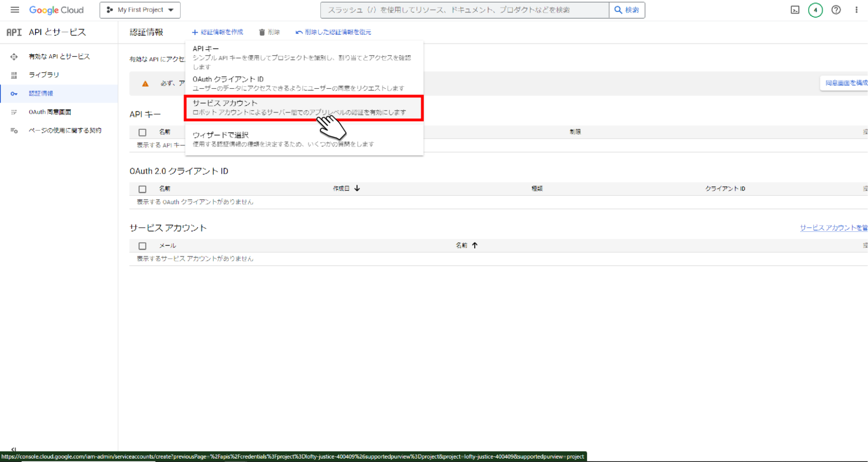
Task: Choose サービス アカウント menu entry
Action: point(304,108)
